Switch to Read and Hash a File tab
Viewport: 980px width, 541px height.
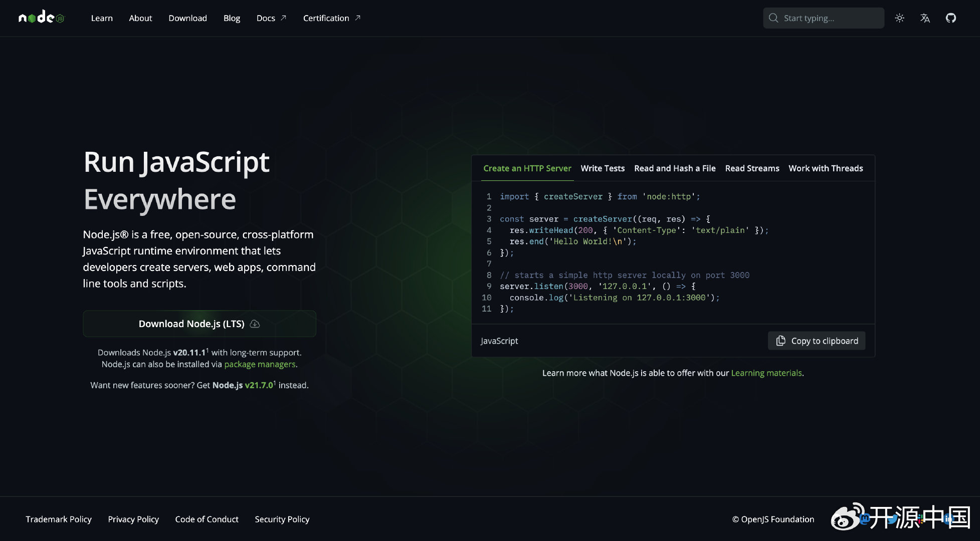pyautogui.click(x=675, y=168)
